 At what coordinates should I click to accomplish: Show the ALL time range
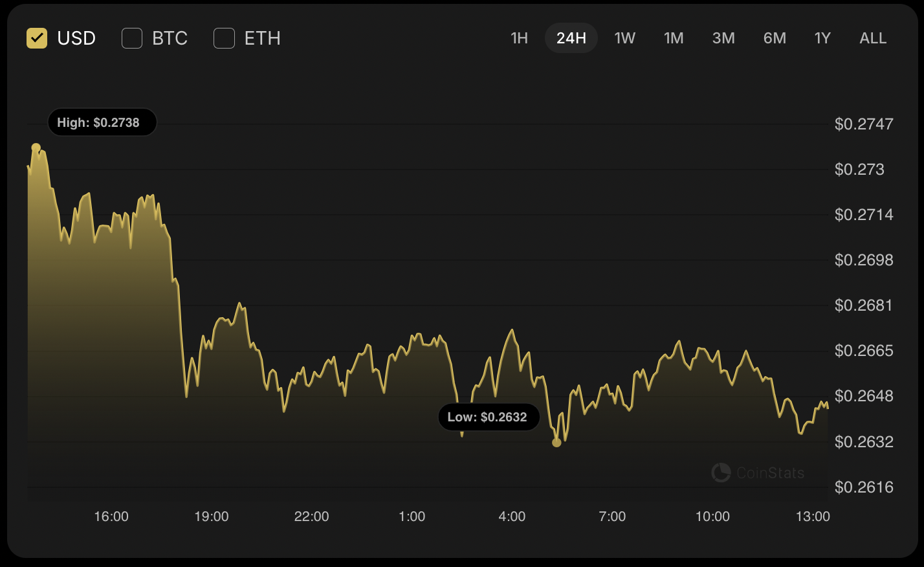(x=873, y=38)
